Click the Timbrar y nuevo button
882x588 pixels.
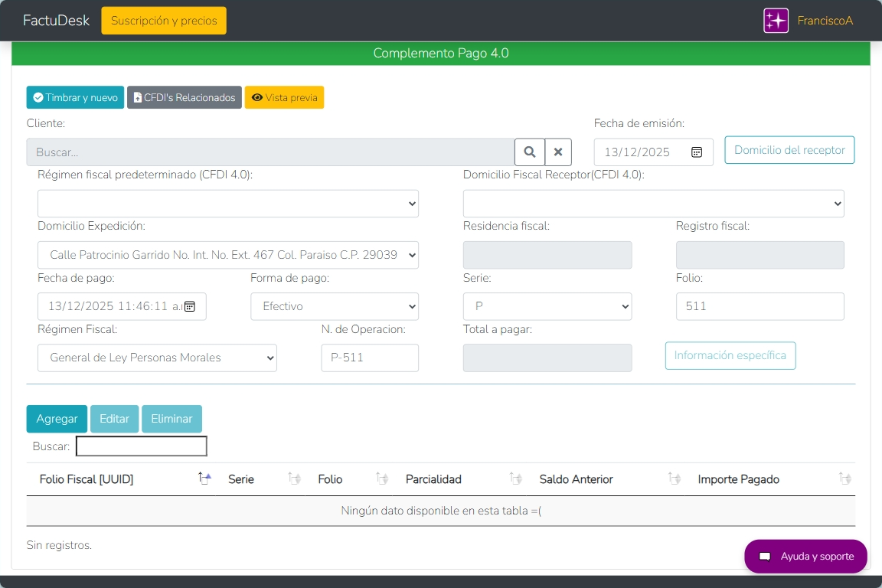pos(75,97)
